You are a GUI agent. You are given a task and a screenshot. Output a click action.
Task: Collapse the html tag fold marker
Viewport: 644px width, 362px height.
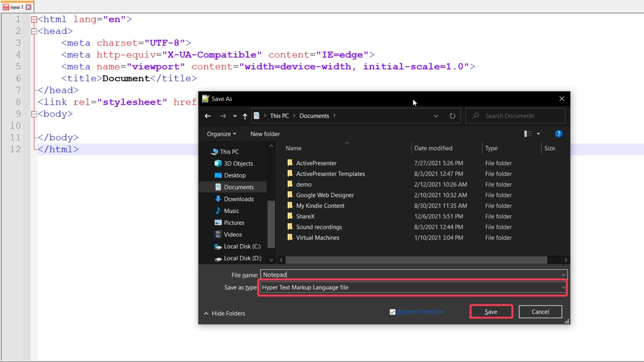pyautogui.click(x=34, y=20)
